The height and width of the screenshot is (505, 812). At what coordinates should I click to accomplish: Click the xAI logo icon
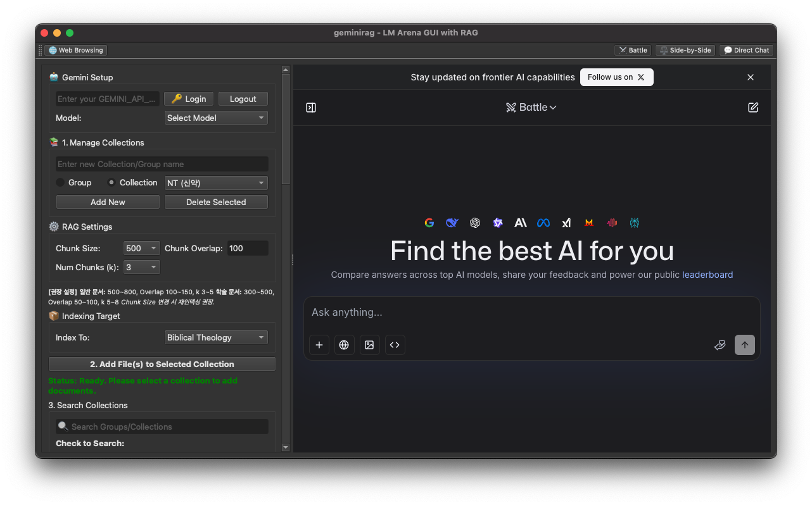click(566, 223)
